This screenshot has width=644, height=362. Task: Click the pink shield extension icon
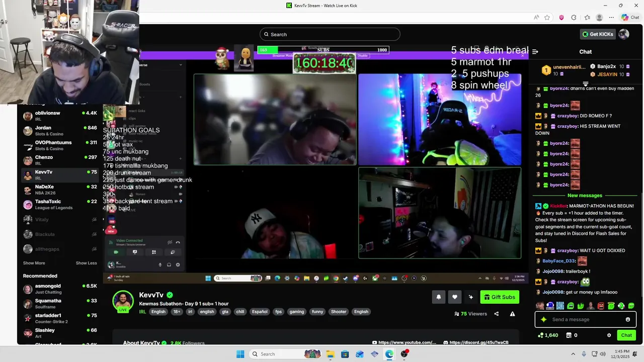tap(561, 18)
